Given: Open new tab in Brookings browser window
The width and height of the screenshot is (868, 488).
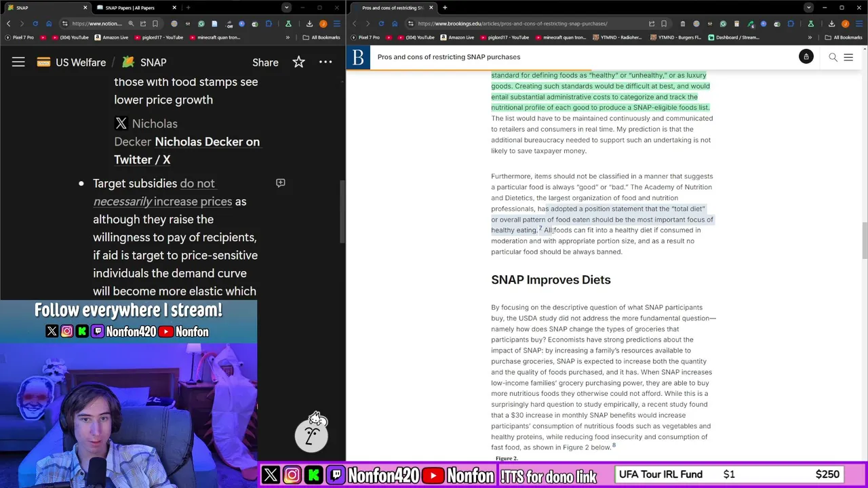Looking at the screenshot, I should pyautogui.click(x=445, y=7).
